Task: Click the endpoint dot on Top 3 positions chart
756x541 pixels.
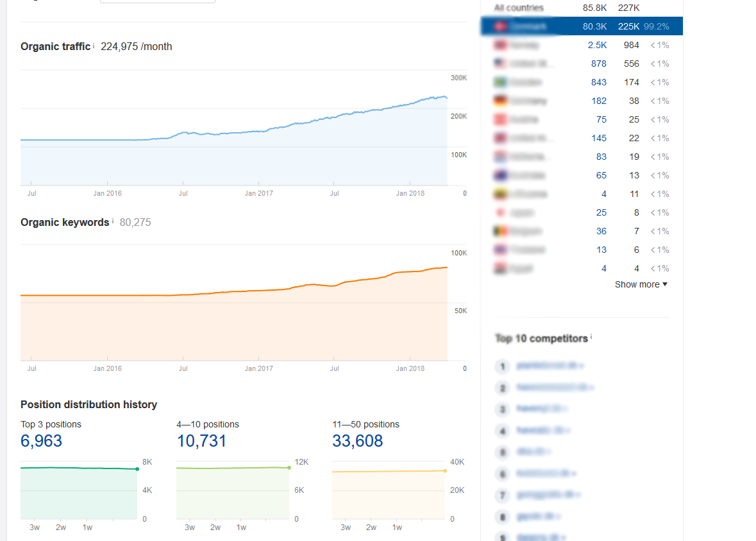Action: click(x=137, y=469)
